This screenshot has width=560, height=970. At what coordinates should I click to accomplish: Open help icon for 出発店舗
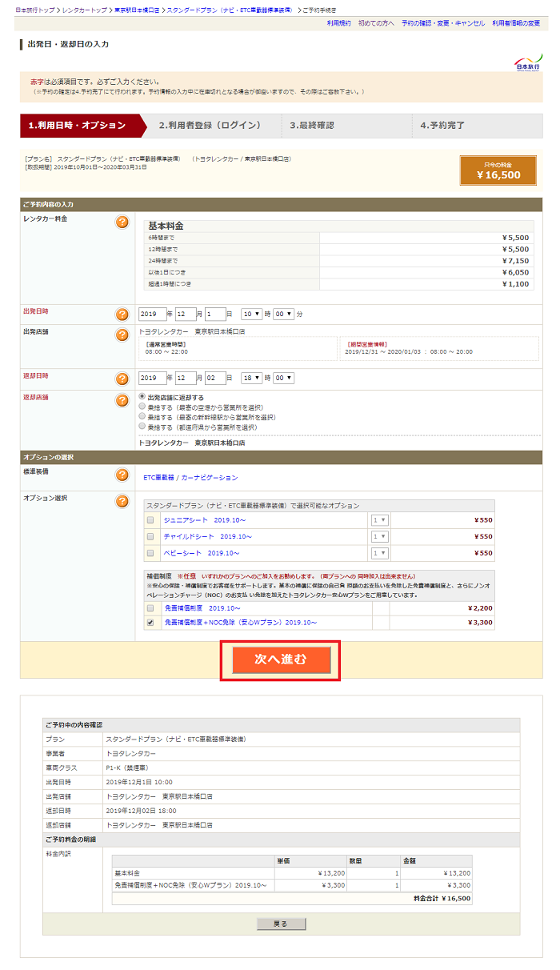pyautogui.click(x=122, y=335)
